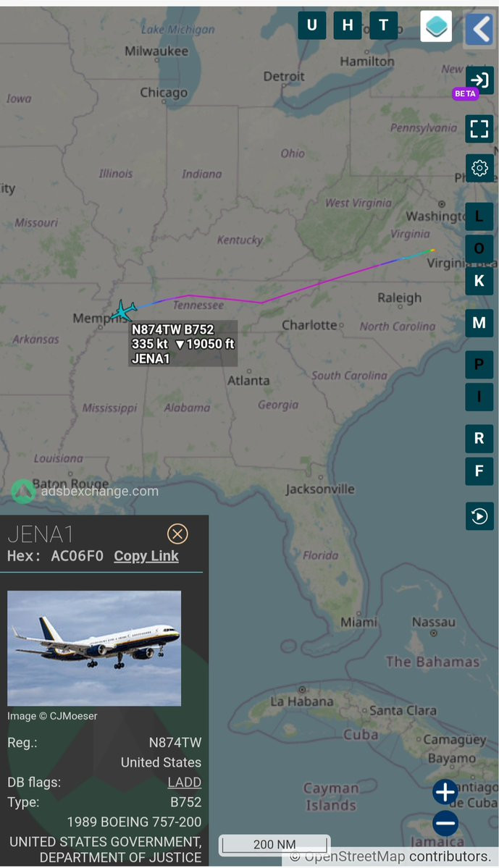This screenshot has width=499, height=868.
Task: Toggle the U filter button
Action: (312, 25)
